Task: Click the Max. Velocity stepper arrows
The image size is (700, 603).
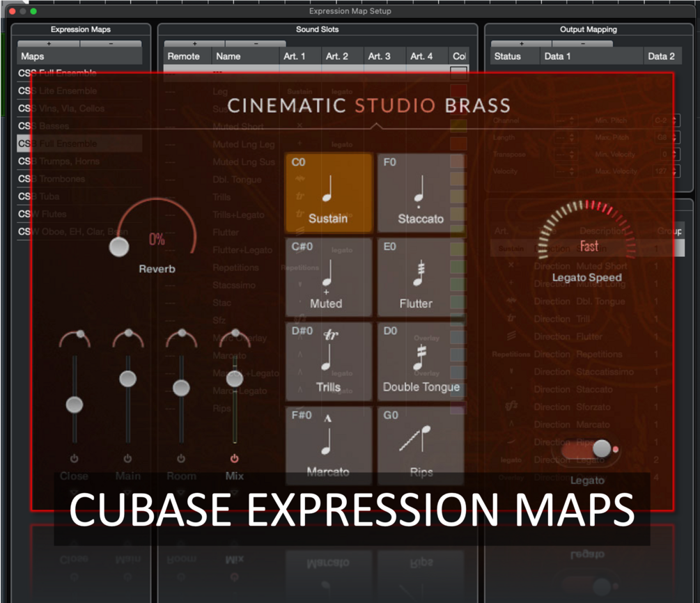Action: click(x=674, y=171)
